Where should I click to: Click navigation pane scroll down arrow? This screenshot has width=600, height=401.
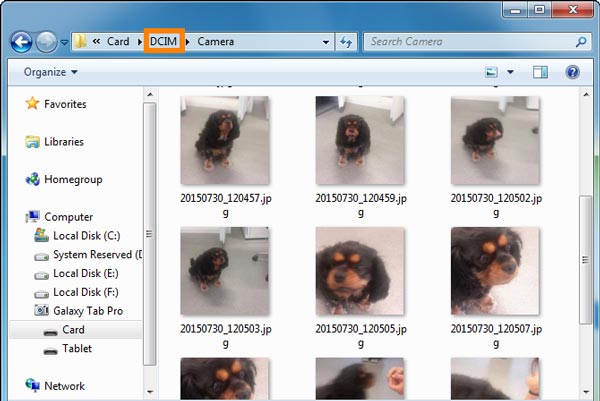point(150,392)
